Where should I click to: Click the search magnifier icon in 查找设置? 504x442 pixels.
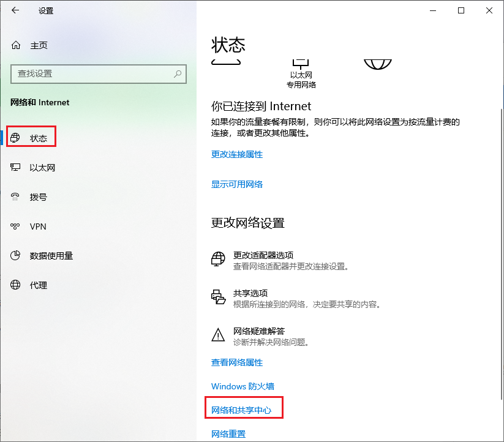click(178, 74)
